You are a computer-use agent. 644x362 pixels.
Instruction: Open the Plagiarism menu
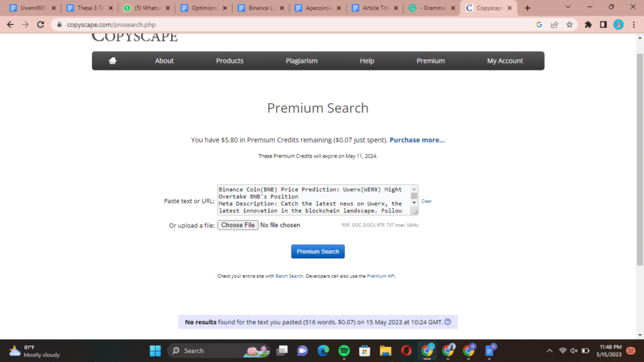click(x=301, y=61)
